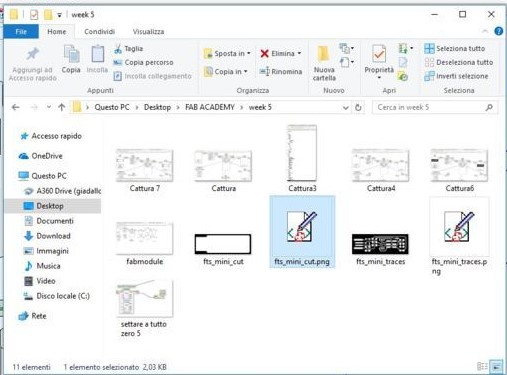Click the Modifica edit icon
Screen dimensions: 507x375
click(403, 62)
